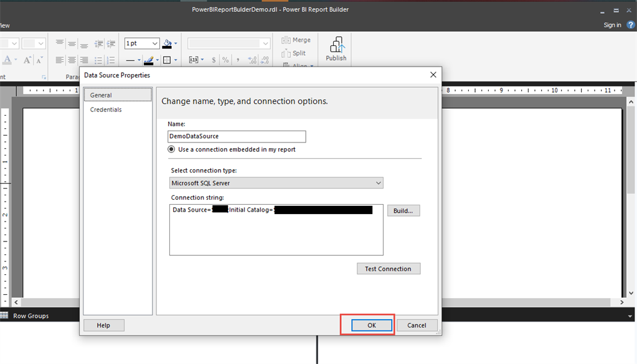Expand the fill color dropdown arrow
637x364 pixels.
click(175, 44)
